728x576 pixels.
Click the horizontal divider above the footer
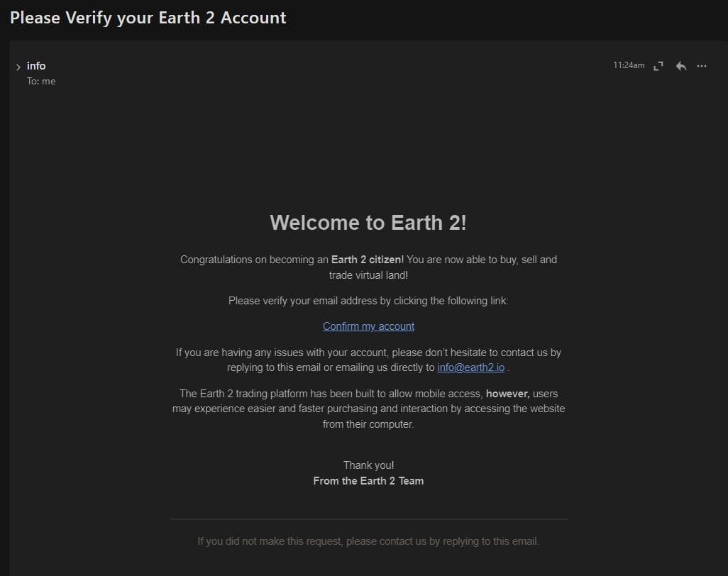(368, 519)
